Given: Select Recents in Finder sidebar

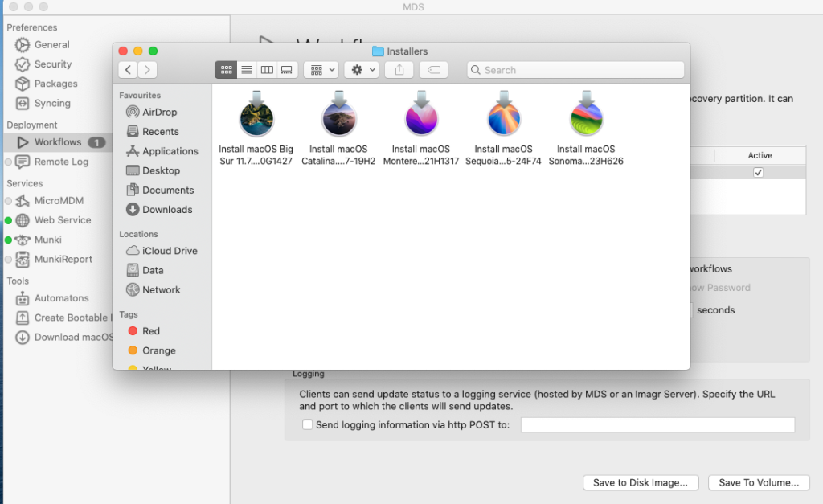Looking at the screenshot, I should tap(153, 131).
